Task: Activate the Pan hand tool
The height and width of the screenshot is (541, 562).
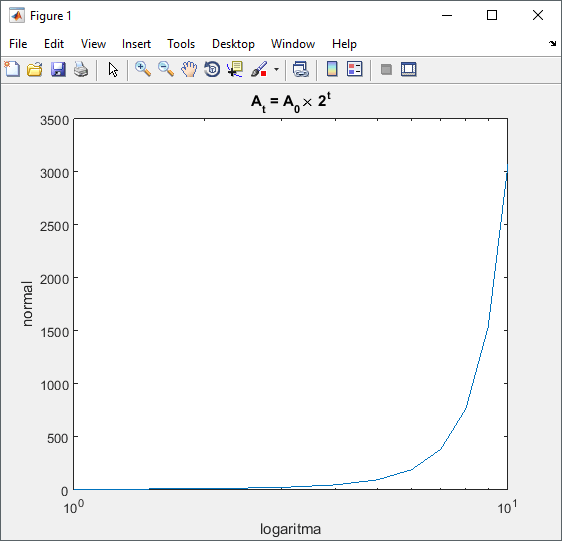Action: coord(189,69)
